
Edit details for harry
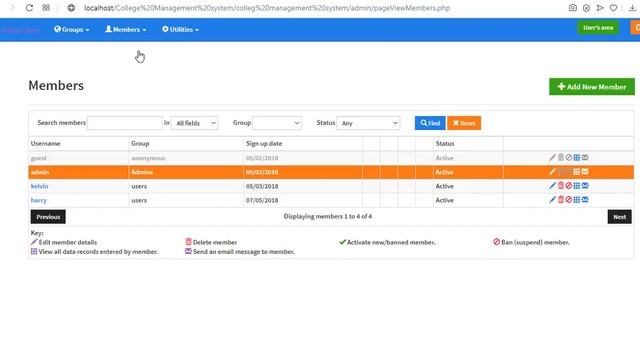tap(552, 200)
